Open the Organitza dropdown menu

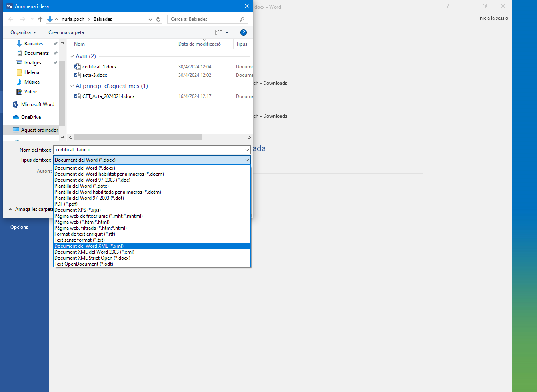pyautogui.click(x=23, y=32)
